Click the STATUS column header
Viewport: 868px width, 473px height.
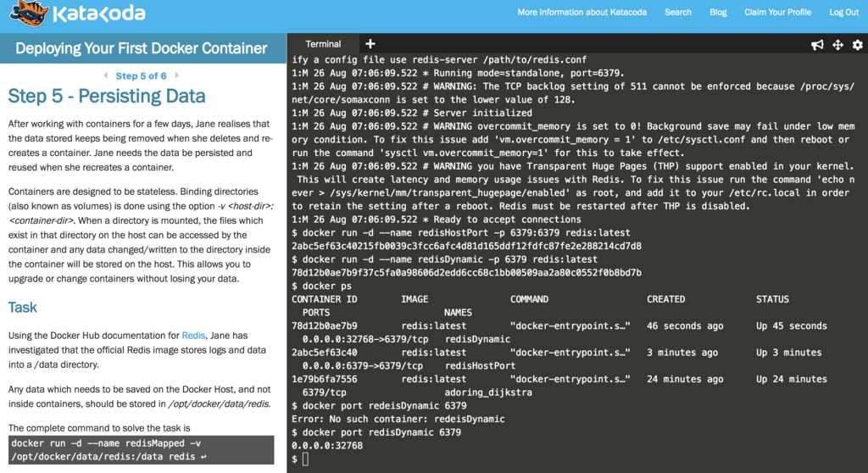coord(772,299)
